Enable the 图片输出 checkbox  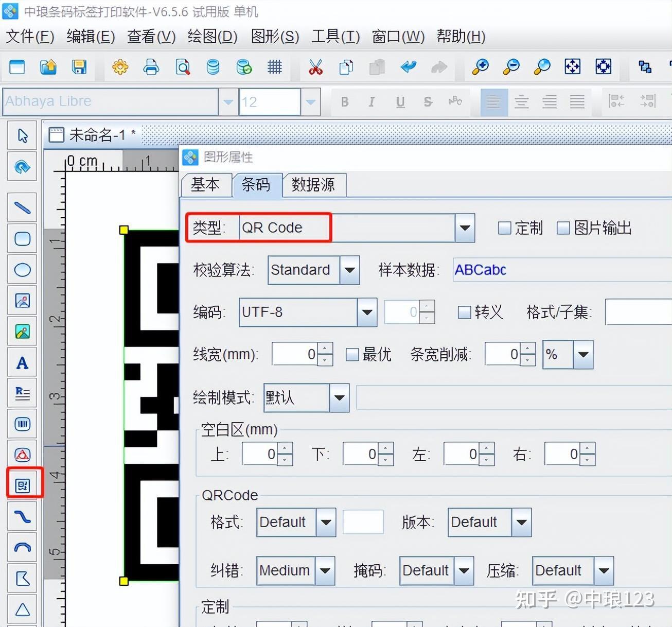[563, 228]
